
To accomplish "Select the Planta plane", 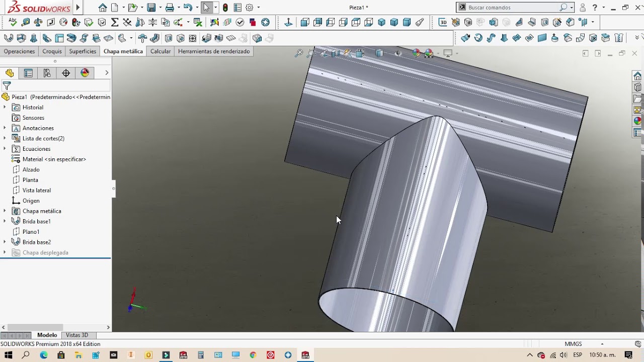I will point(30,180).
